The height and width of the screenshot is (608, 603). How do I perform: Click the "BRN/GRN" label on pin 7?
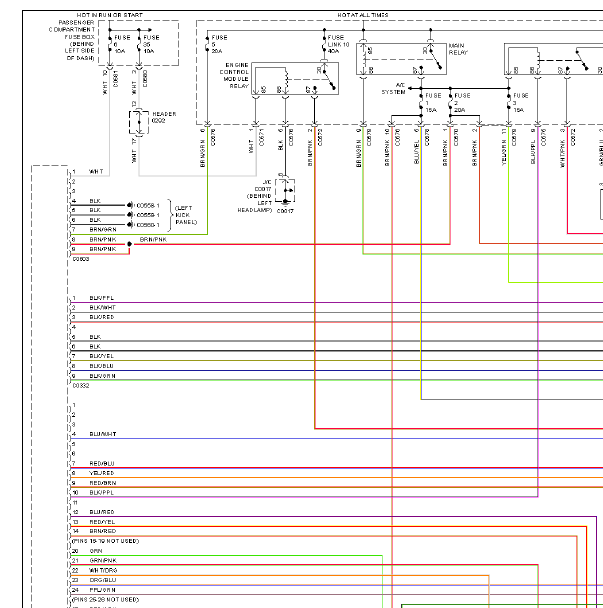click(103, 230)
